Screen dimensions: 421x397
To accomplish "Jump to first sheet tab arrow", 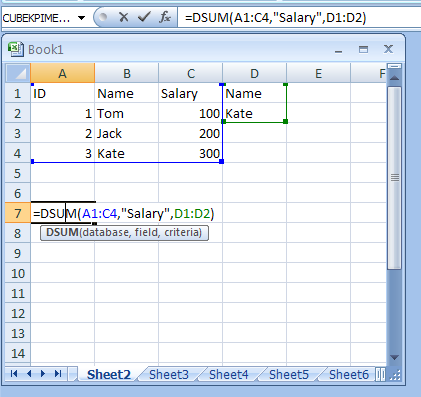I will (14, 374).
